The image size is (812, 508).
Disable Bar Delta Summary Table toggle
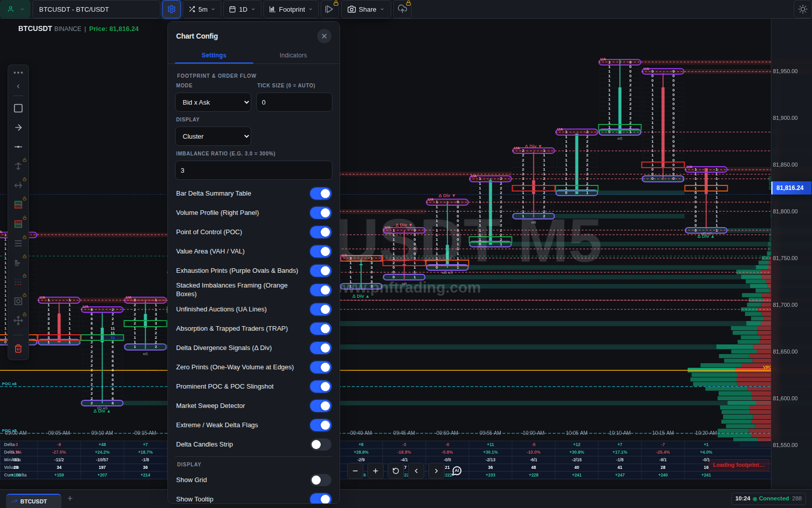(321, 194)
